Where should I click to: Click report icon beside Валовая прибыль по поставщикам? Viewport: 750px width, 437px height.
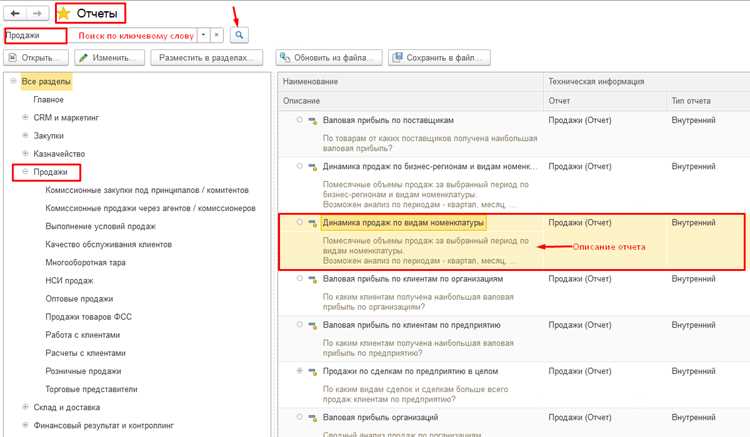click(313, 120)
